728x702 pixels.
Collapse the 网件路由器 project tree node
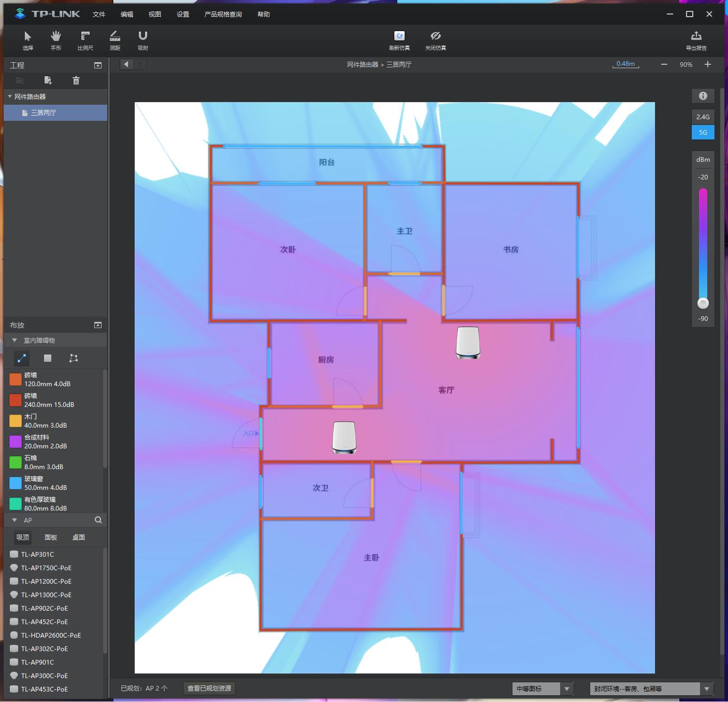10,96
